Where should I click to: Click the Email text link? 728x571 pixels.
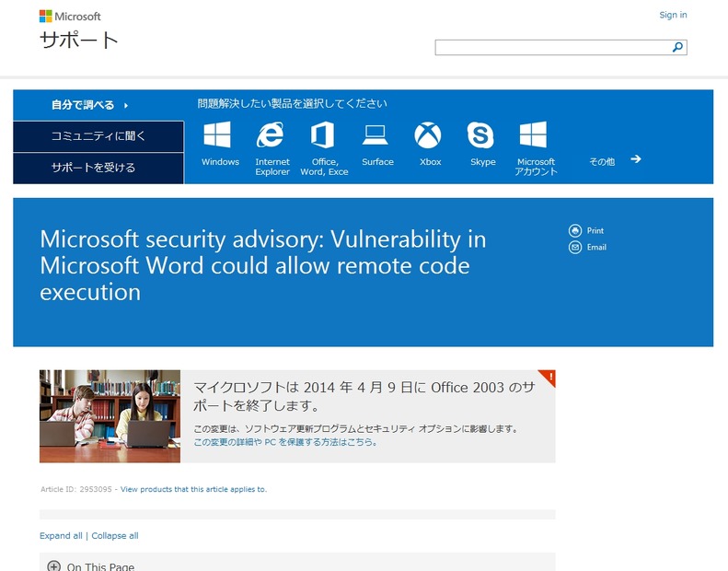(596, 247)
